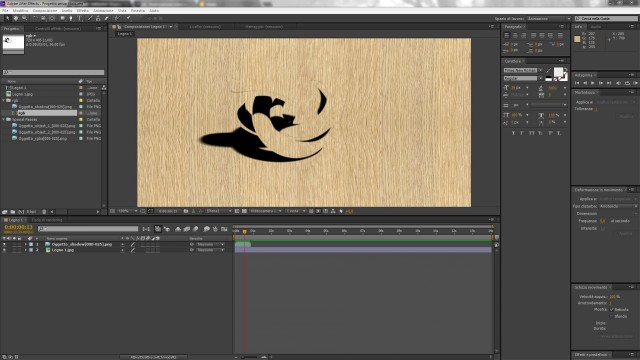This screenshot has height=360, width=640.
Task: Click the left-align icon in the Paragraph panel
Action: (x=507, y=36)
